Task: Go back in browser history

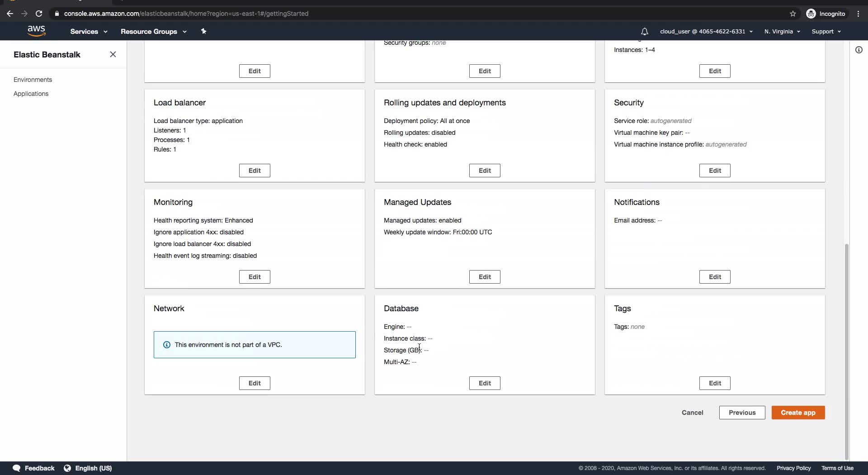Action: [x=10, y=14]
